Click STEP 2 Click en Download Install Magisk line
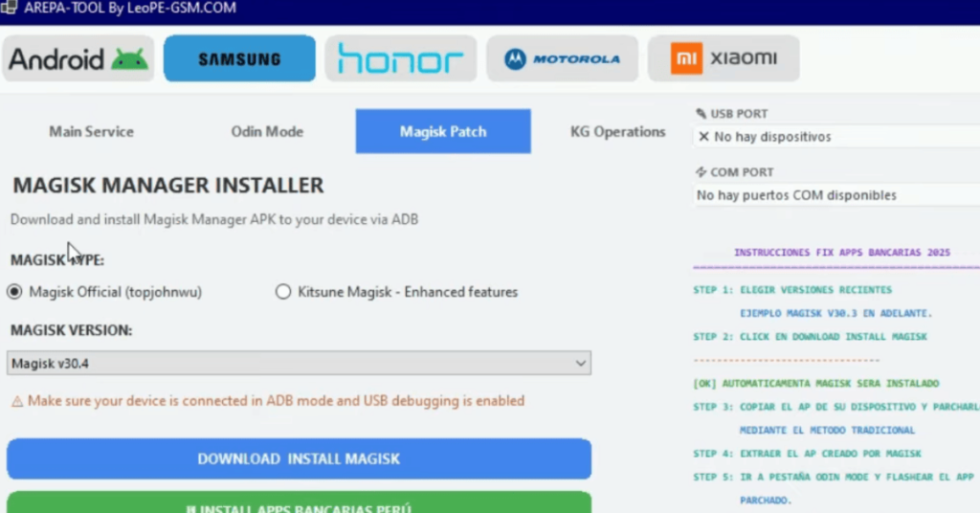Image resolution: width=980 pixels, height=513 pixels. point(810,337)
